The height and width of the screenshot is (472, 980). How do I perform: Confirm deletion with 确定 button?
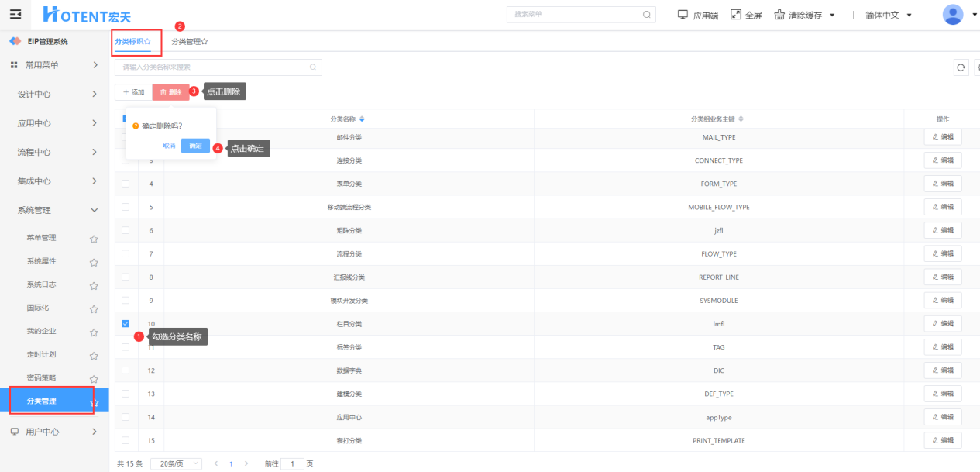(195, 146)
